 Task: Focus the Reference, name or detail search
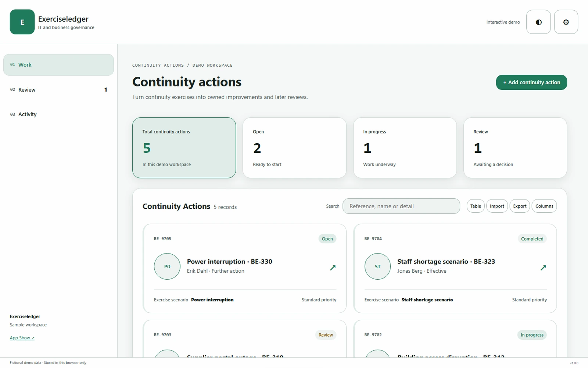pos(401,206)
